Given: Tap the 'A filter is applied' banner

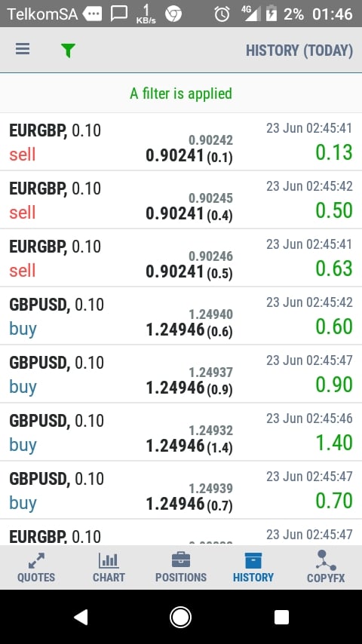Looking at the screenshot, I should click(x=181, y=94).
